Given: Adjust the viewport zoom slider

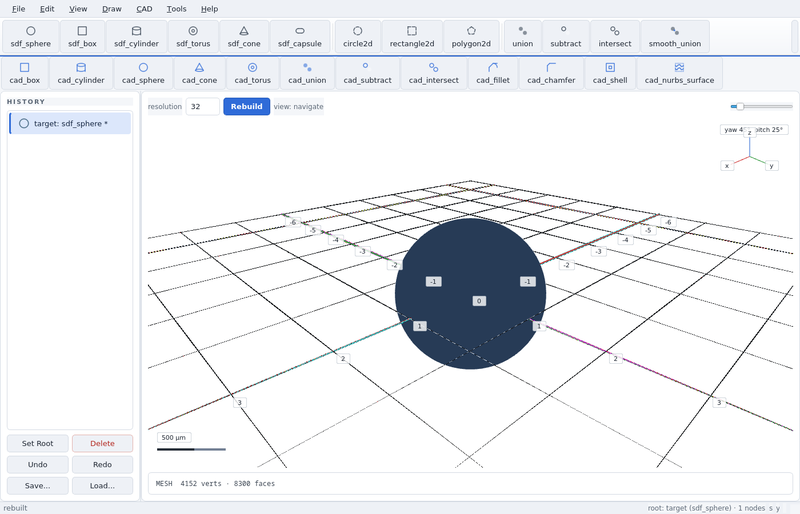Looking at the screenshot, I should coord(761,106).
